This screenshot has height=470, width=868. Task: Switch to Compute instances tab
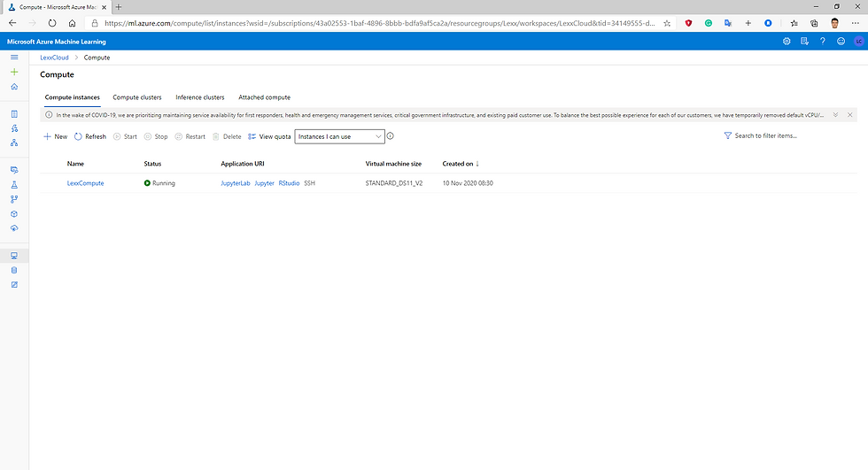coord(73,97)
